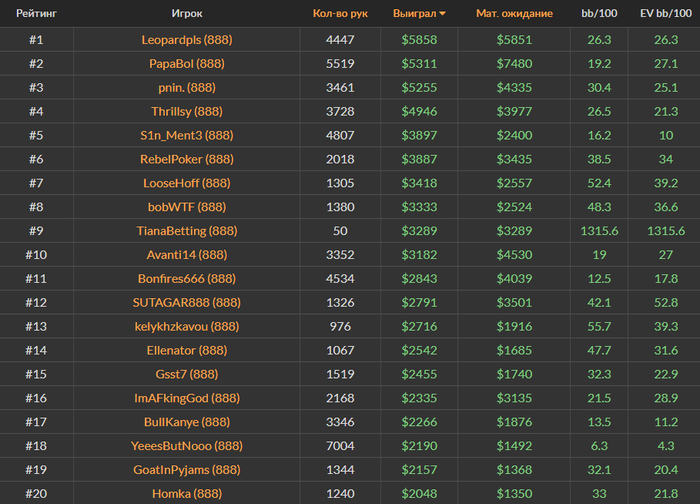This screenshot has width=700, height=504.
Task: Sort by Мат. ожидание column header
Action: [515, 14]
